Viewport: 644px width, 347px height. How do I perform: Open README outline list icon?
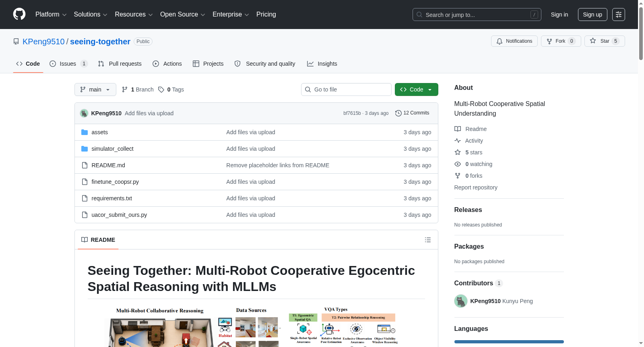pyautogui.click(x=428, y=240)
